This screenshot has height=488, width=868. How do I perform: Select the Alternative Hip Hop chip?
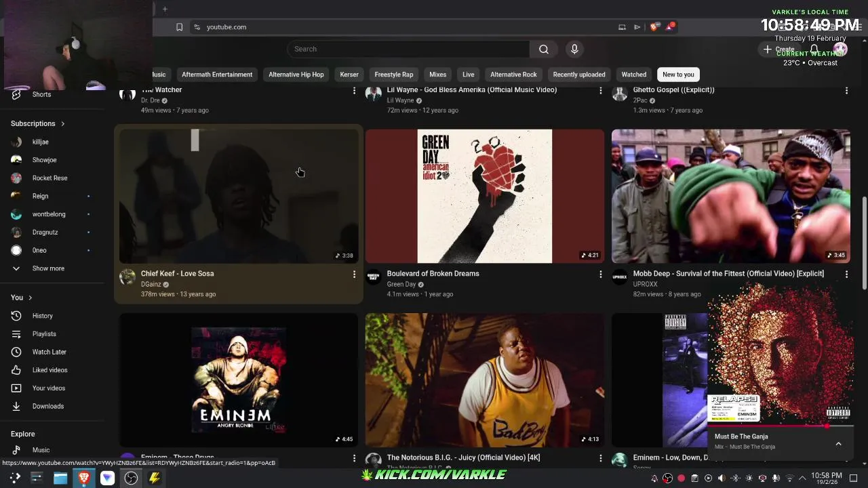(296, 75)
